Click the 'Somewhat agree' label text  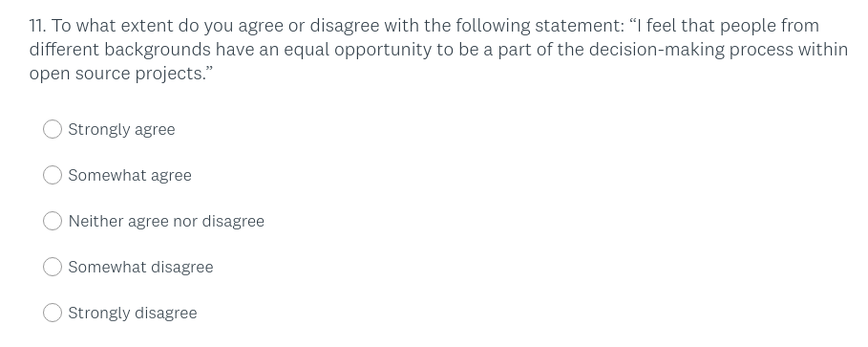(x=130, y=176)
